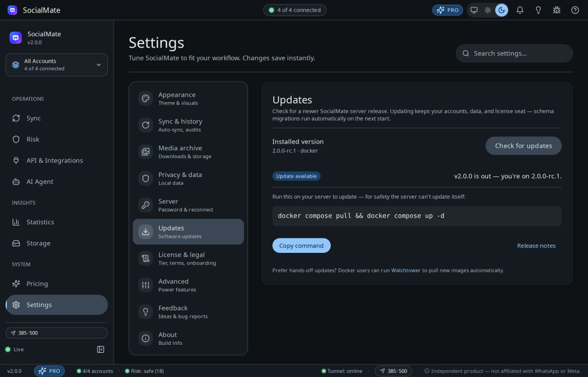The height and width of the screenshot is (377, 588).
Task: Open the Watchtower link
Action: point(406,270)
